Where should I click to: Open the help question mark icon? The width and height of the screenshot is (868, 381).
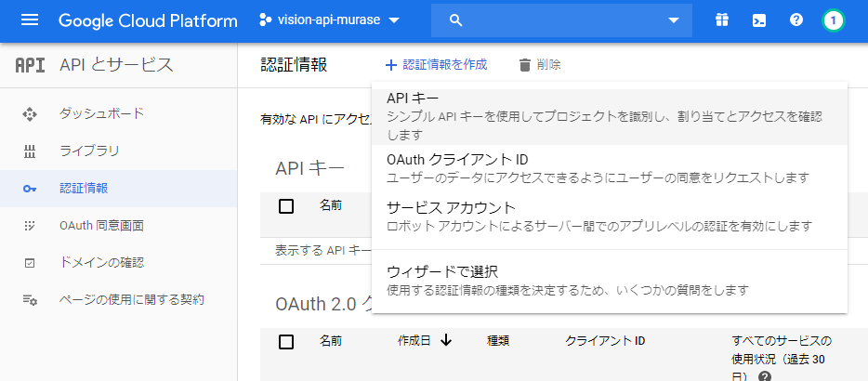pyautogui.click(x=796, y=20)
